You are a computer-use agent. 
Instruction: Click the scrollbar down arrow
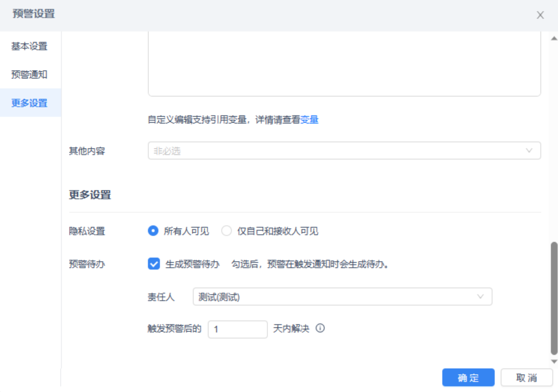(554, 362)
